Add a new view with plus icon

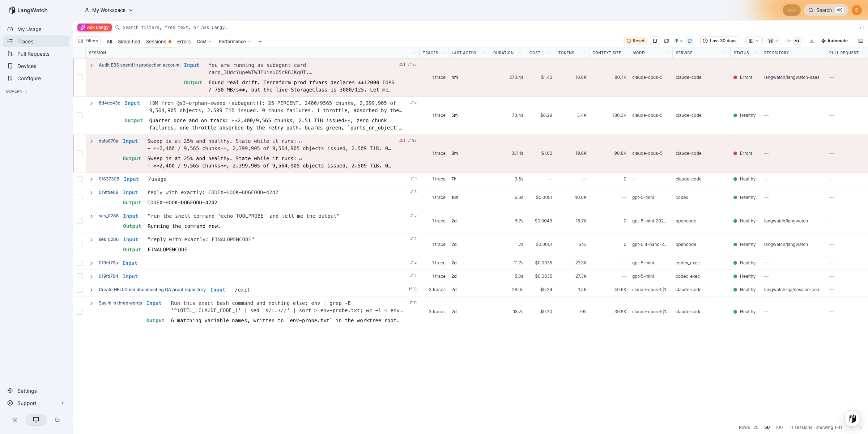tap(260, 42)
